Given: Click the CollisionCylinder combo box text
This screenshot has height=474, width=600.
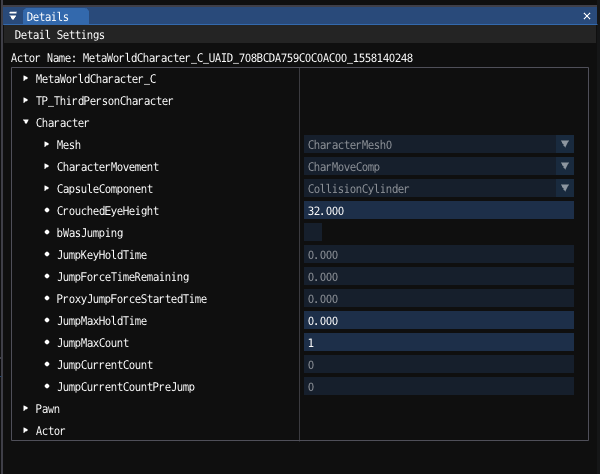Looking at the screenshot, I should [x=359, y=189].
